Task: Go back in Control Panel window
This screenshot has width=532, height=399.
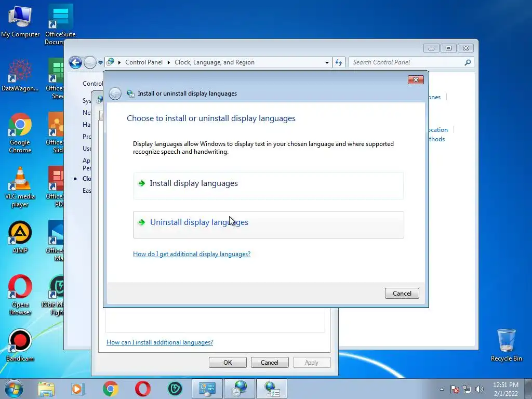Action: pos(75,62)
